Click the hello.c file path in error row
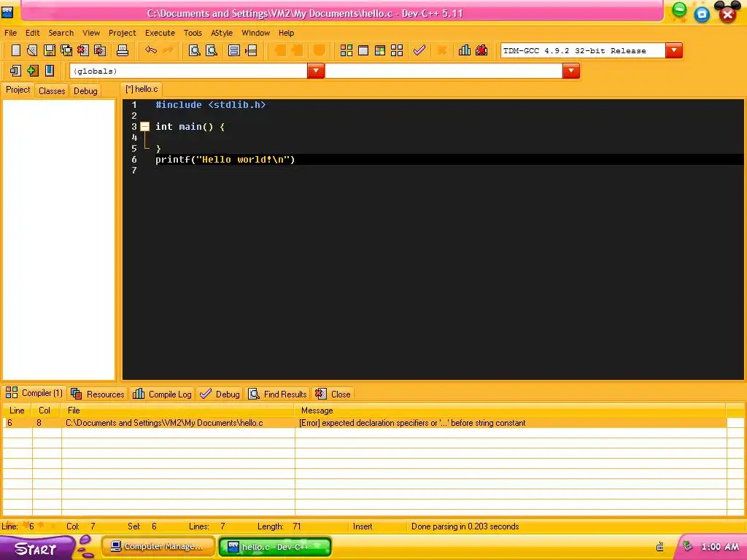The image size is (747, 560). coord(164,423)
